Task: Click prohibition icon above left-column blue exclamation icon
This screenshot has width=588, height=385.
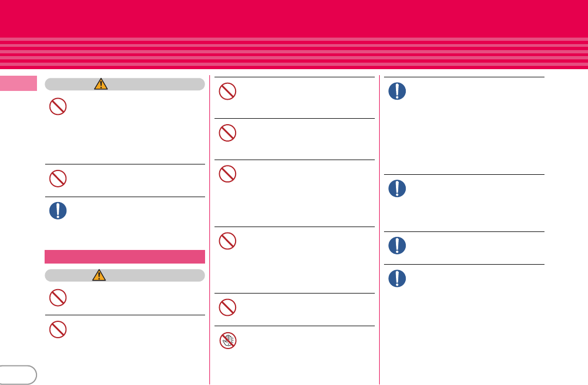Action: point(58,179)
